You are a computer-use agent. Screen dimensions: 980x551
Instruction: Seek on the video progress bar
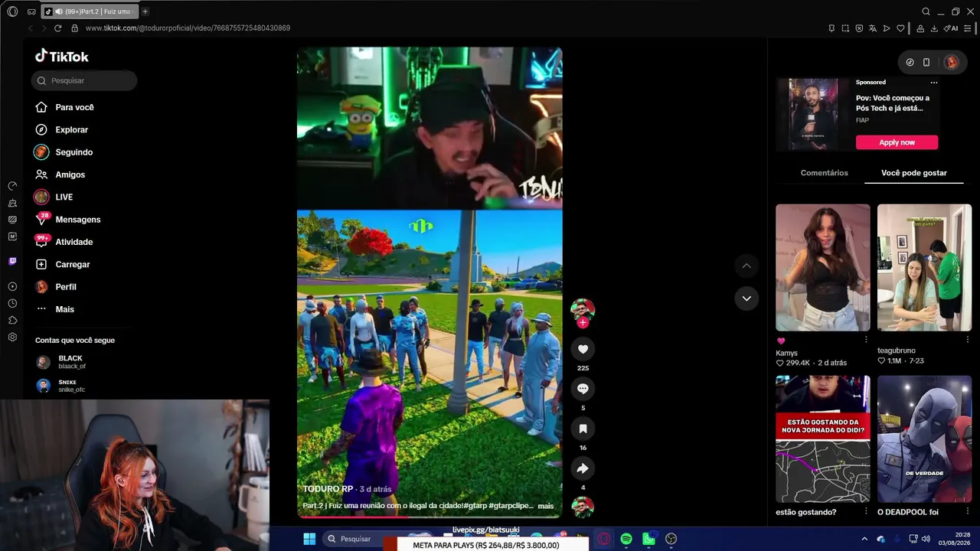tap(430, 516)
